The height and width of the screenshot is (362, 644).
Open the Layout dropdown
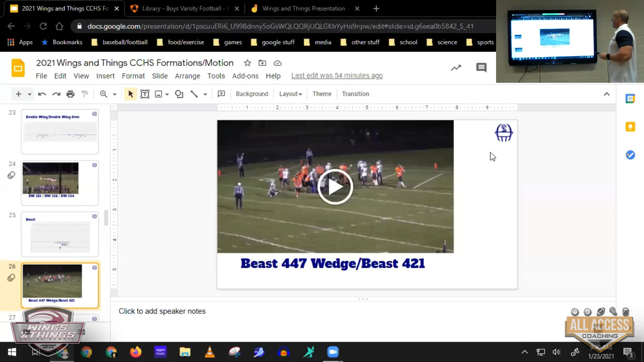click(290, 94)
